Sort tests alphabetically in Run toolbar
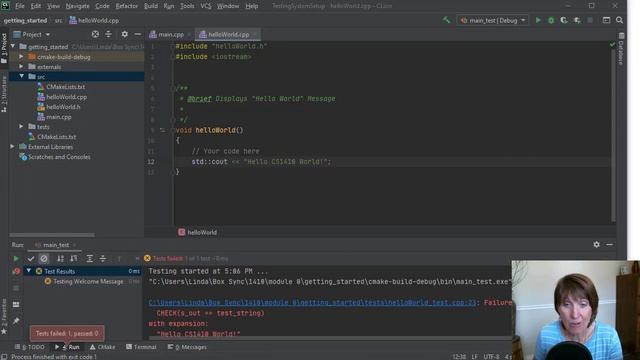Image resolution: width=640 pixels, height=360 pixels. (60, 258)
